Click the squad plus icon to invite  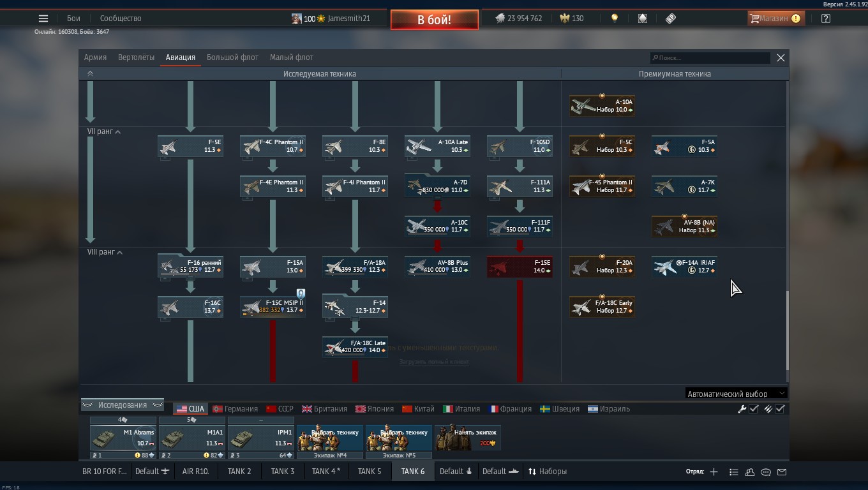[x=714, y=471]
